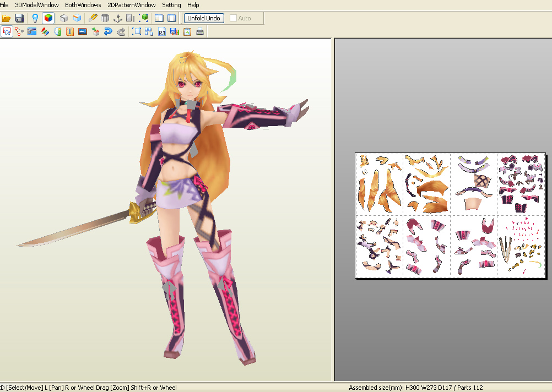
Task: Click the gray curved redo arrow
Action: [121, 32]
